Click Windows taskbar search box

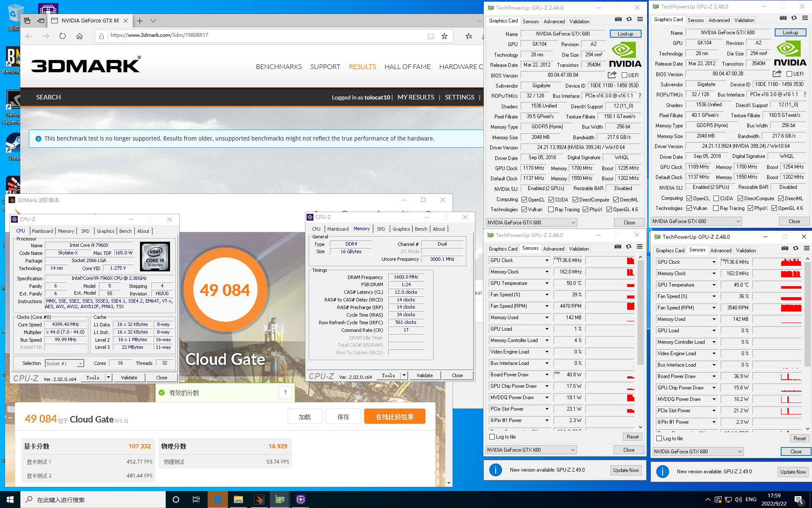tap(93, 500)
